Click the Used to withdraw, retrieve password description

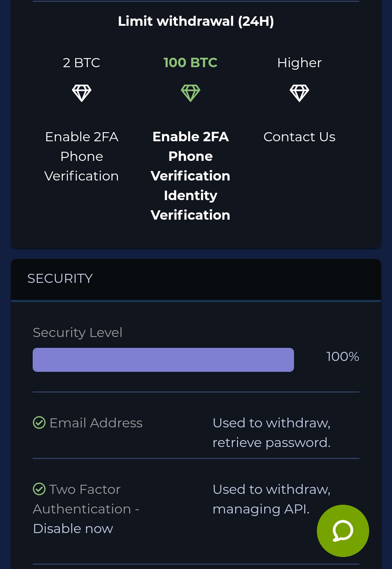click(271, 433)
